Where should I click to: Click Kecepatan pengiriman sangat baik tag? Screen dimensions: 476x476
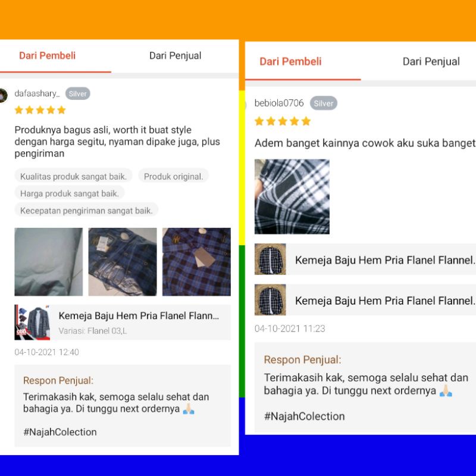pos(86,211)
